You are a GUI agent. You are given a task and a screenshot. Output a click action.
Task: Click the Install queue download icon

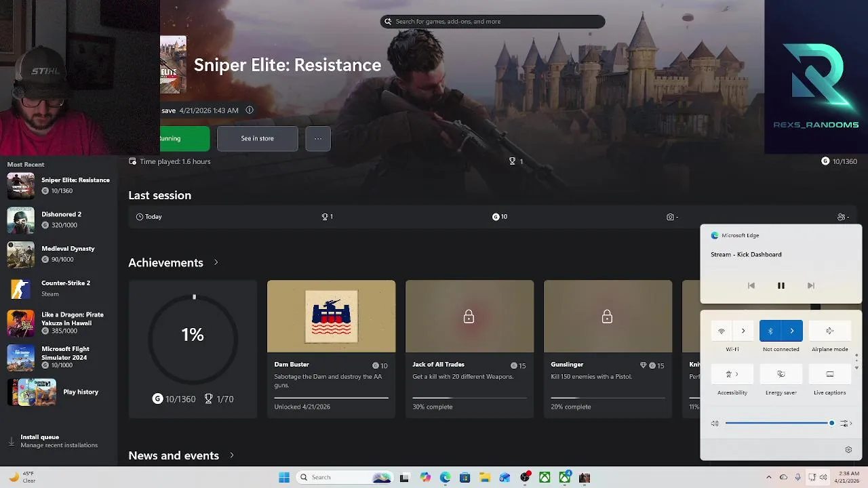[x=12, y=441]
